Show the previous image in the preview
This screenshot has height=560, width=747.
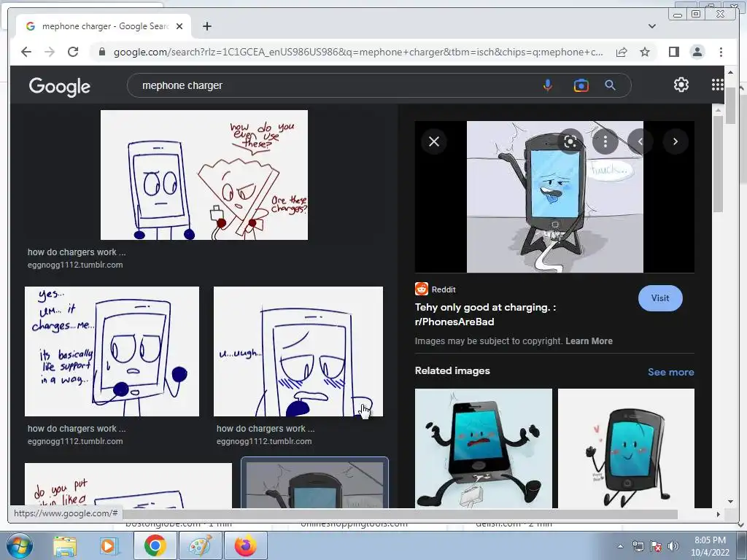click(x=640, y=141)
